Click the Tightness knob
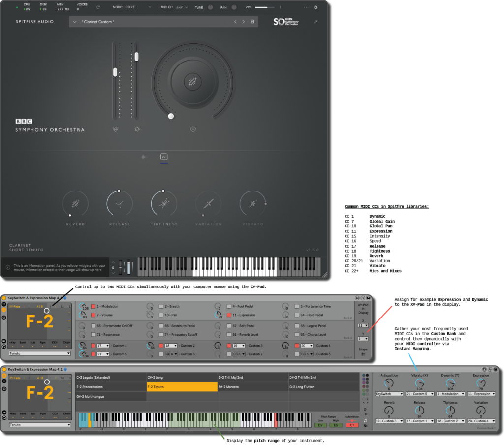This screenshot has height=445, width=504. point(164,203)
